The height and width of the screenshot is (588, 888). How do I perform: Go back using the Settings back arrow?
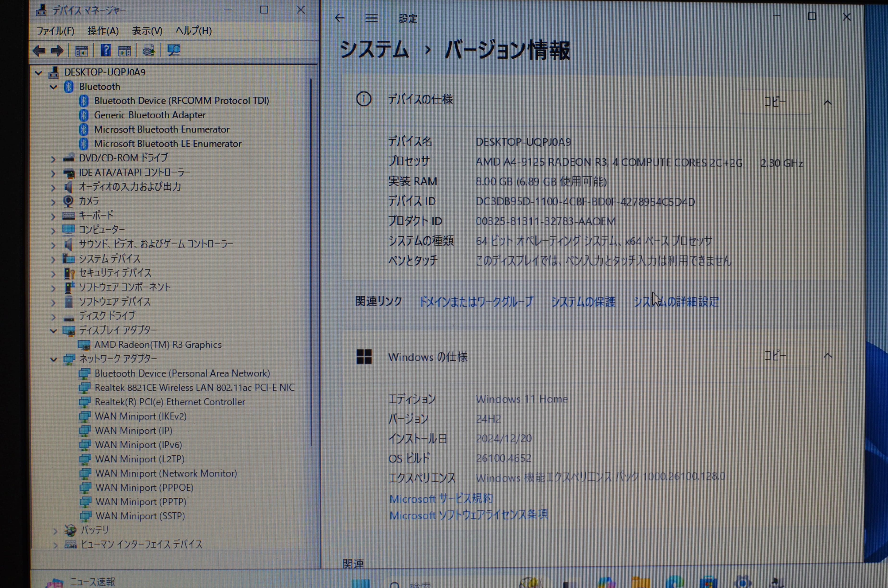pyautogui.click(x=339, y=18)
